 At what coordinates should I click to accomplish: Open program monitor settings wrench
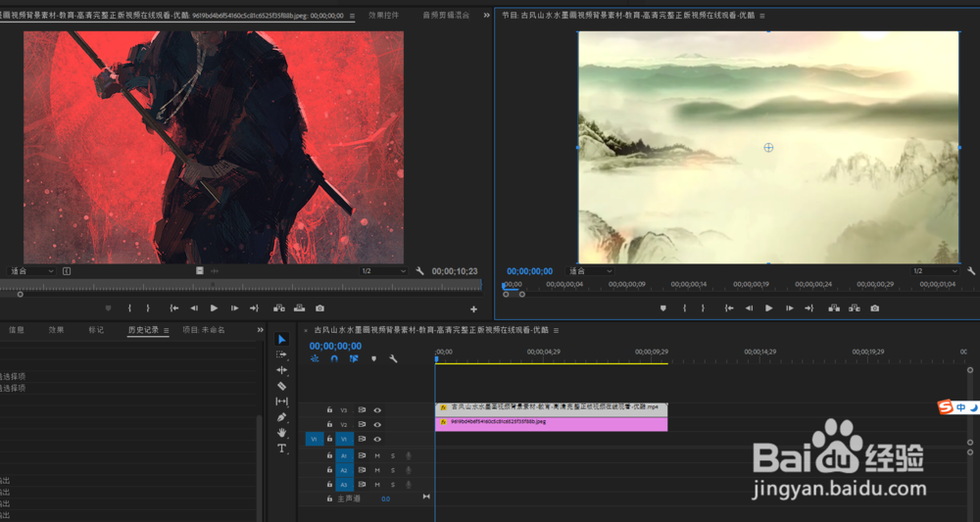coord(971,271)
